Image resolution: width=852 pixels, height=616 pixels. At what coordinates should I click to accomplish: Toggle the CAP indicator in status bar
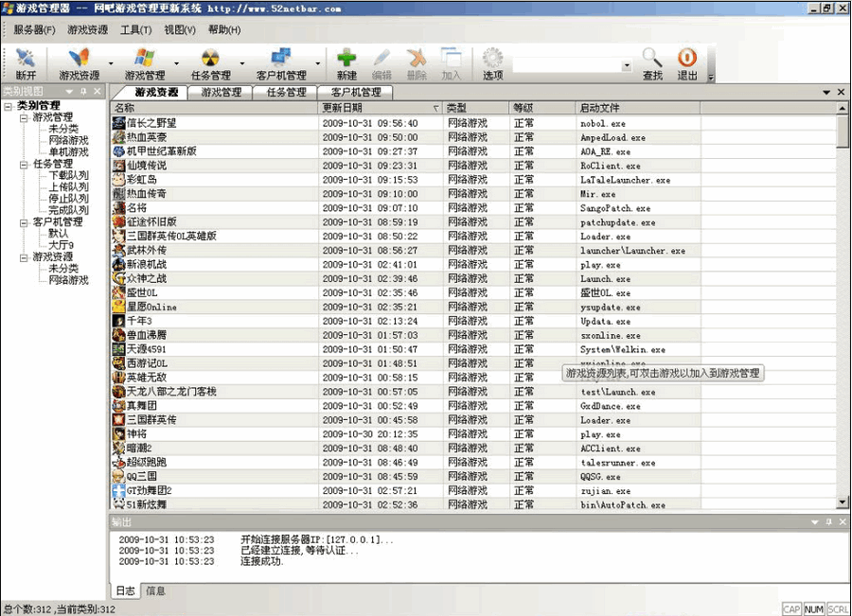pos(791,609)
